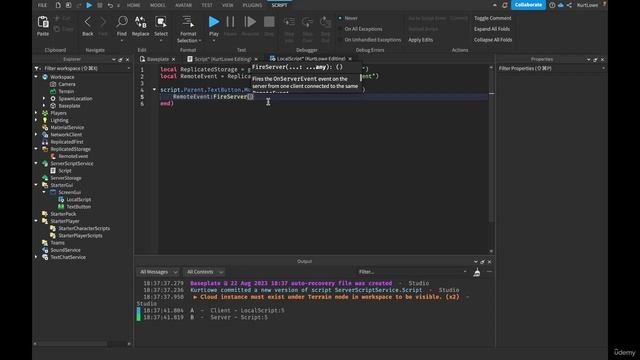
Task: Collapse the ReplicatedStorage node
Action: click(36, 149)
